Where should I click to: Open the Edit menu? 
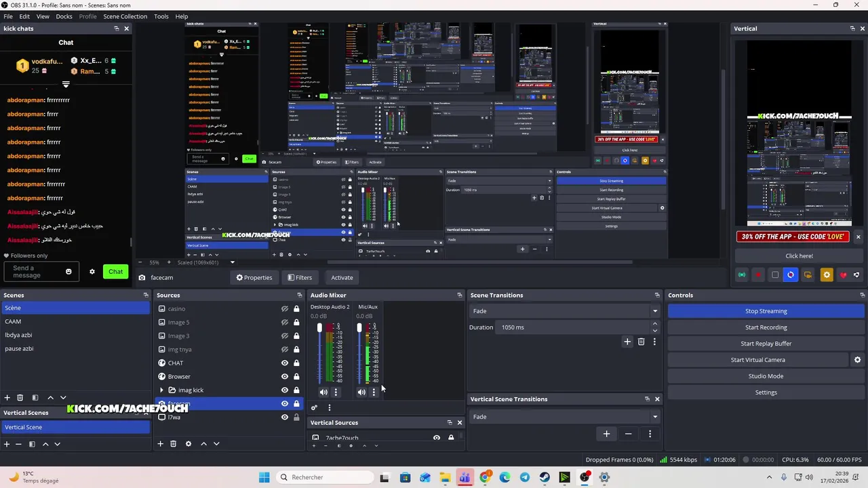pos(24,16)
